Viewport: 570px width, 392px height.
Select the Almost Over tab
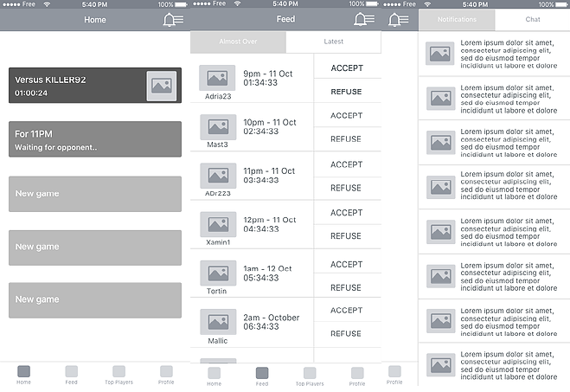pos(238,42)
